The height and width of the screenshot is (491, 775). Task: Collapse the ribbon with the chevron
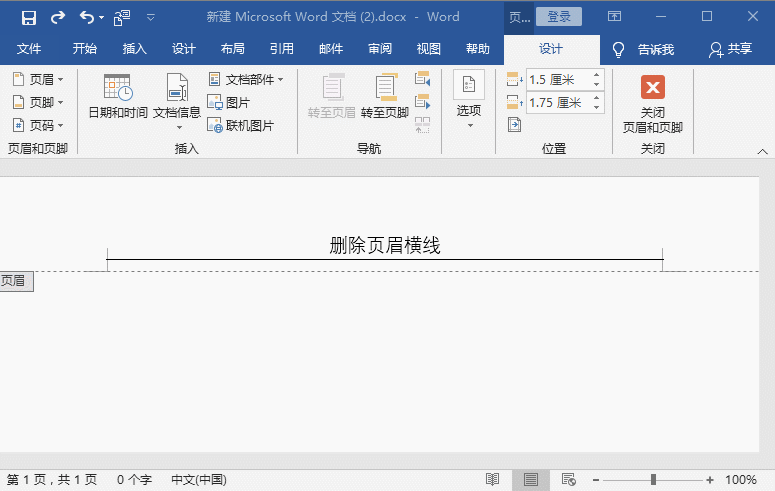tap(762, 152)
